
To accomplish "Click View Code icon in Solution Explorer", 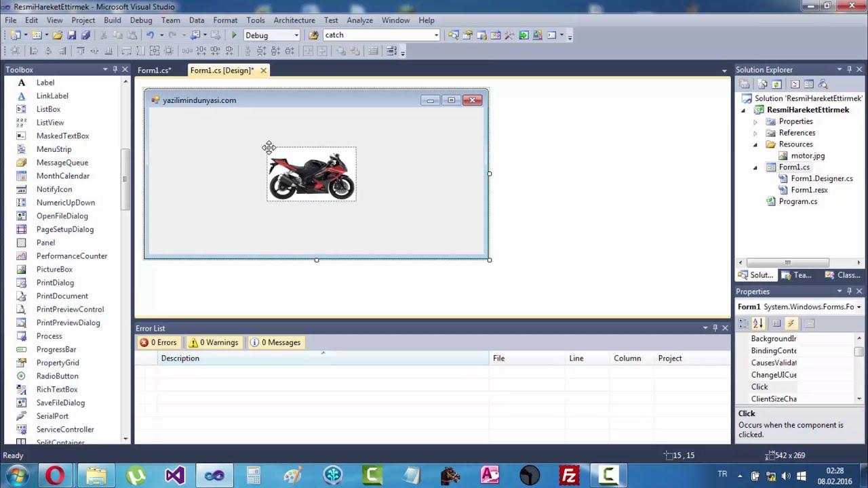I will 795,84.
